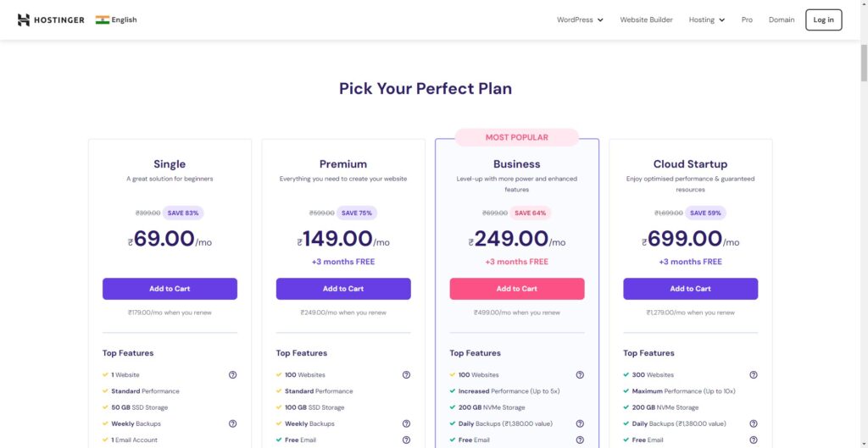Open the Website Builder page

pyautogui.click(x=646, y=19)
